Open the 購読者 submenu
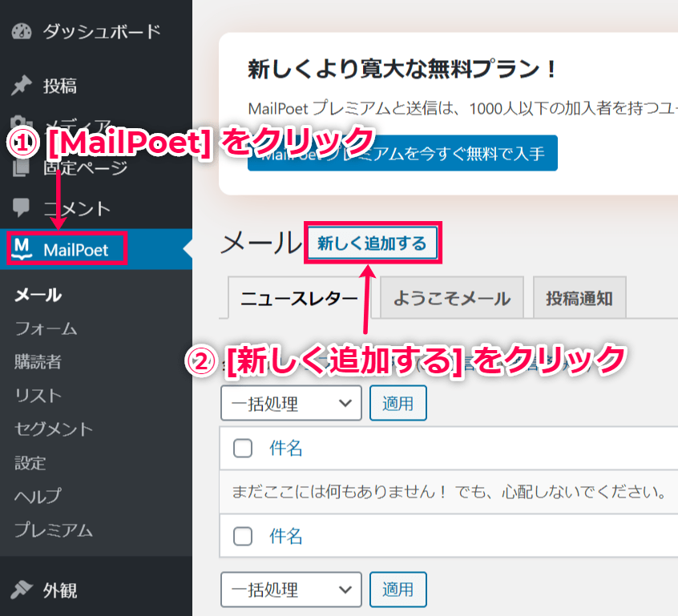 38,362
